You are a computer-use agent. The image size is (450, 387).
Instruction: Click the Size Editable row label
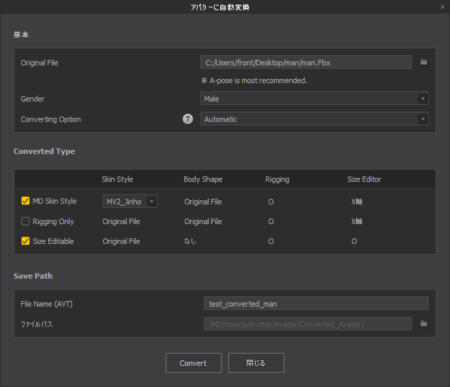click(x=53, y=241)
